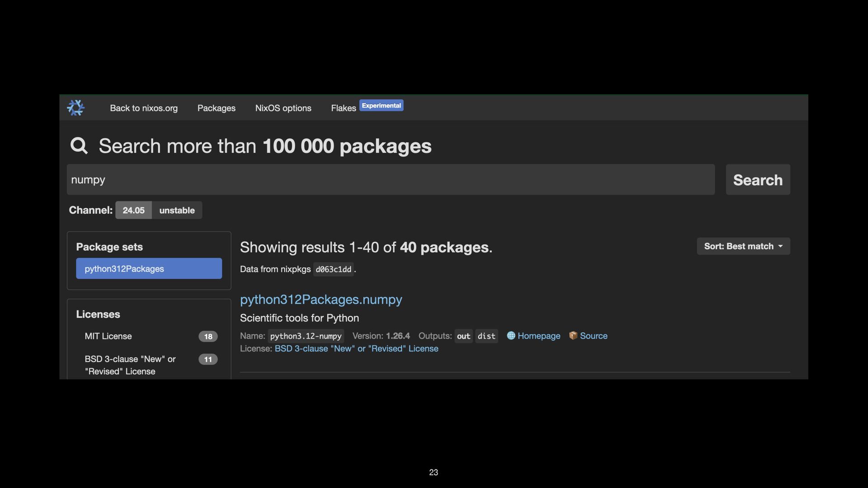This screenshot has width=868, height=488.
Task: Open the Packages nav item
Action: tap(216, 108)
